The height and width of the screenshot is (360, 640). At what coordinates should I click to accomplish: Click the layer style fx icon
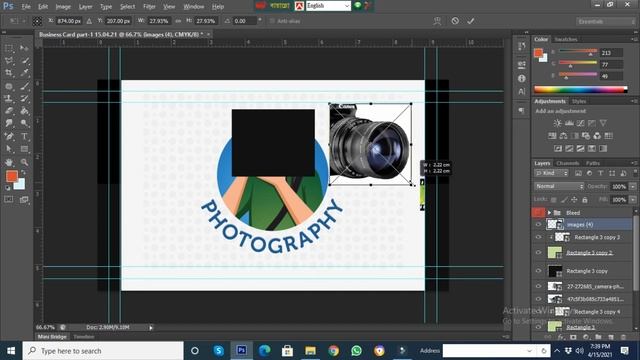(x=561, y=337)
